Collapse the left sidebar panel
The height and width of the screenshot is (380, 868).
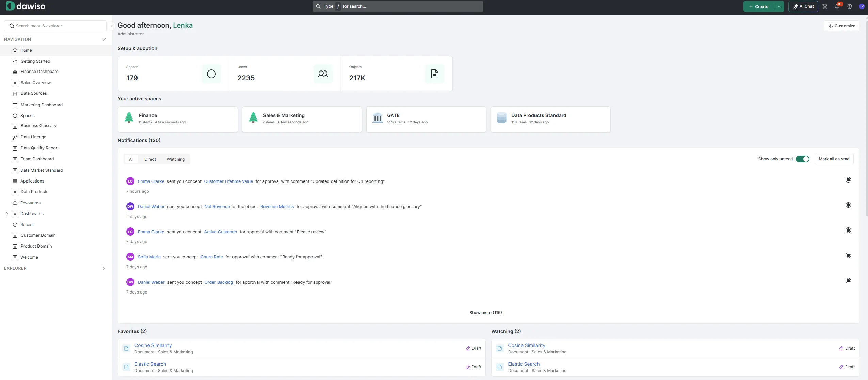[111, 26]
